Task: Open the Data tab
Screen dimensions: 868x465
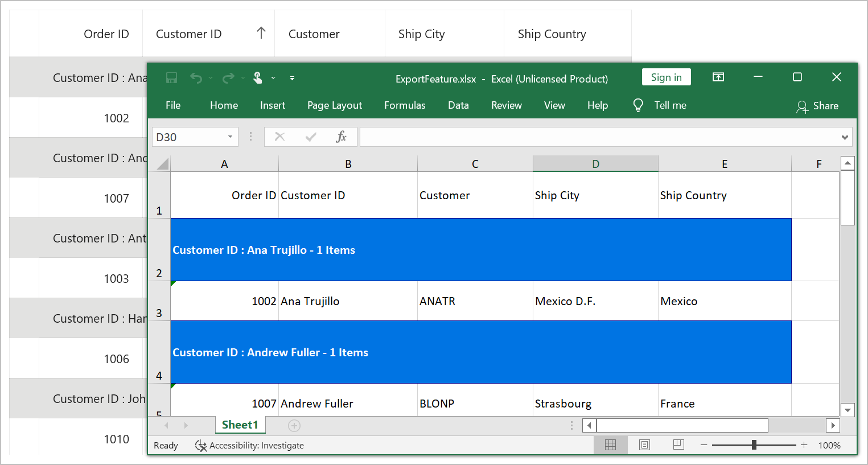Action: point(458,105)
